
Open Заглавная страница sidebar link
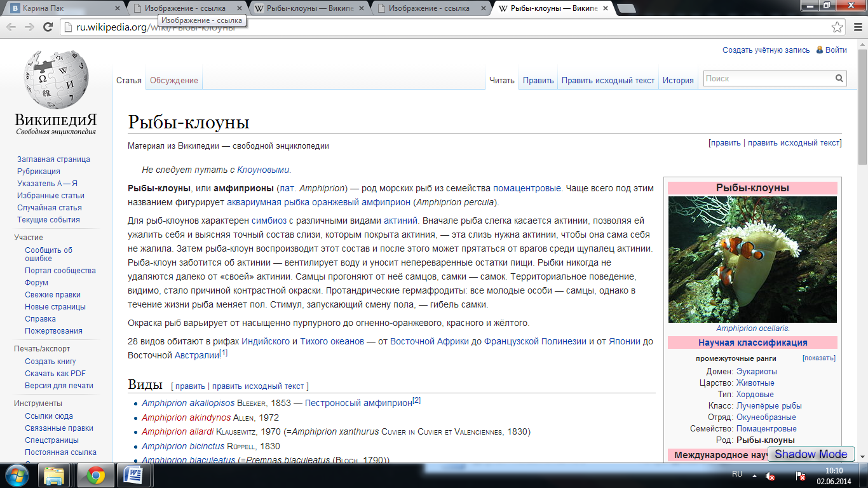point(54,159)
